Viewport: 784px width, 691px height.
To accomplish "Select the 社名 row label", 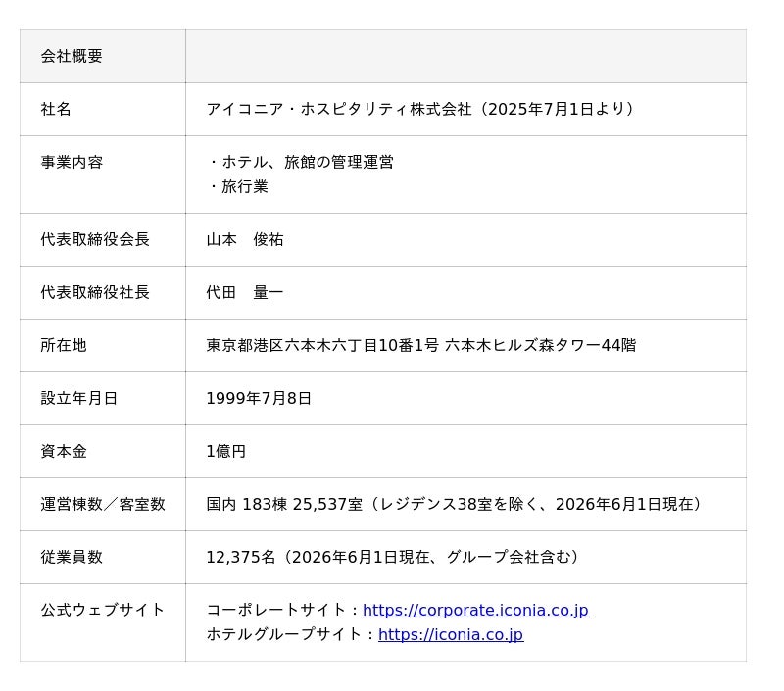I will pos(56,109).
